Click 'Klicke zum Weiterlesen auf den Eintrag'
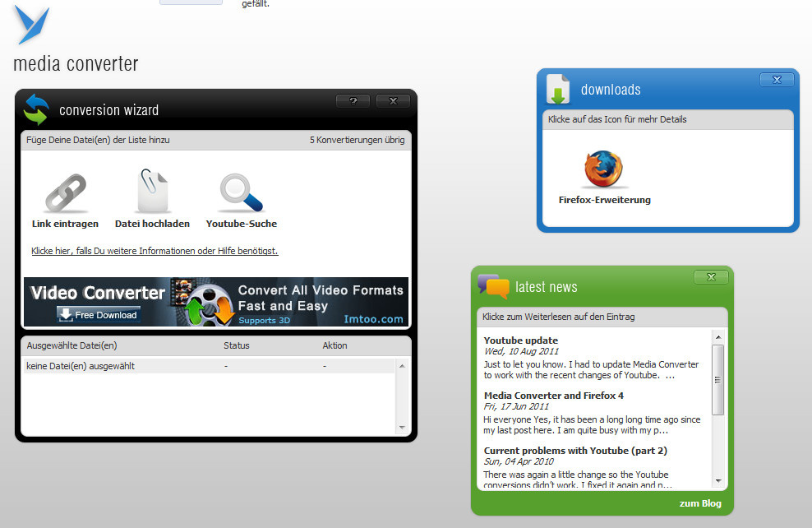 [559, 317]
